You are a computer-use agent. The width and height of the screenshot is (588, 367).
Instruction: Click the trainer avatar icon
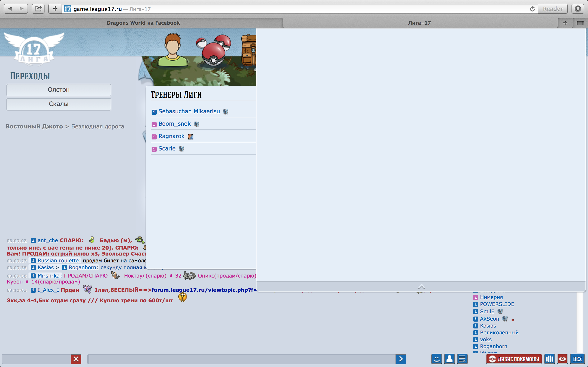172,50
